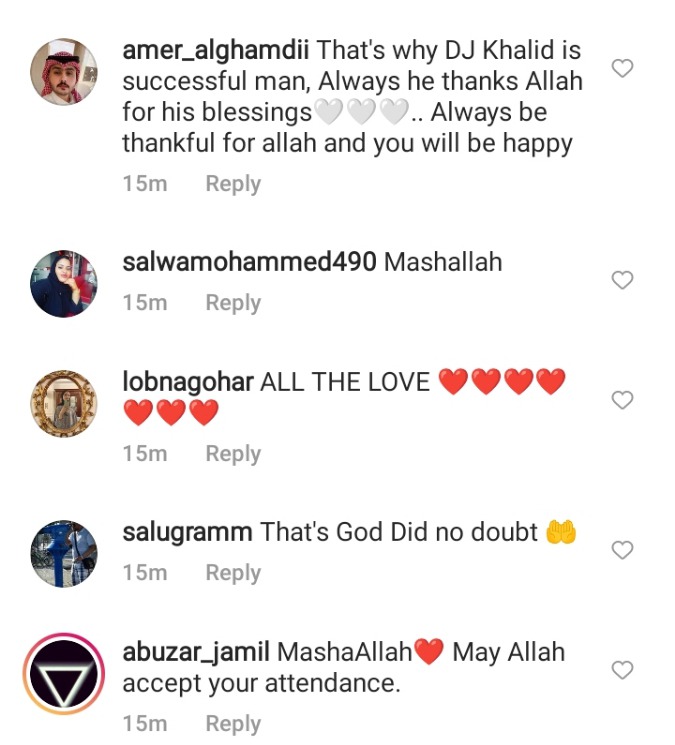Reply to salwamohammed490's comment
This screenshot has width=675, height=745.
tap(233, 303)
